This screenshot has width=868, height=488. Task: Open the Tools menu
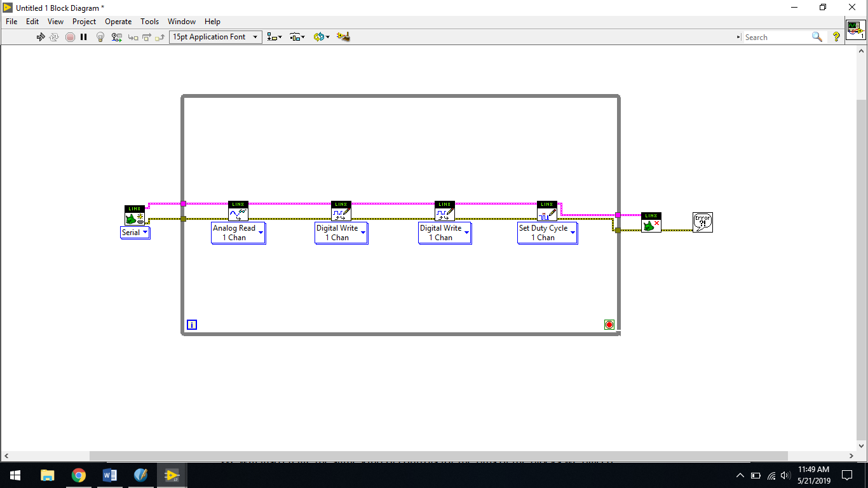click(x=150, y=21)
